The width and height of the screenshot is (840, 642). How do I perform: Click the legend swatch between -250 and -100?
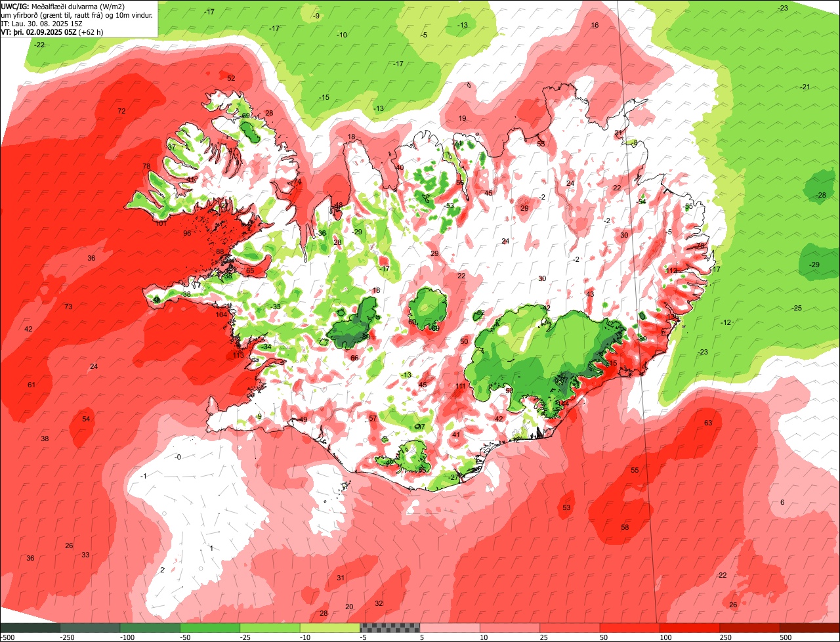pos(90,628)
